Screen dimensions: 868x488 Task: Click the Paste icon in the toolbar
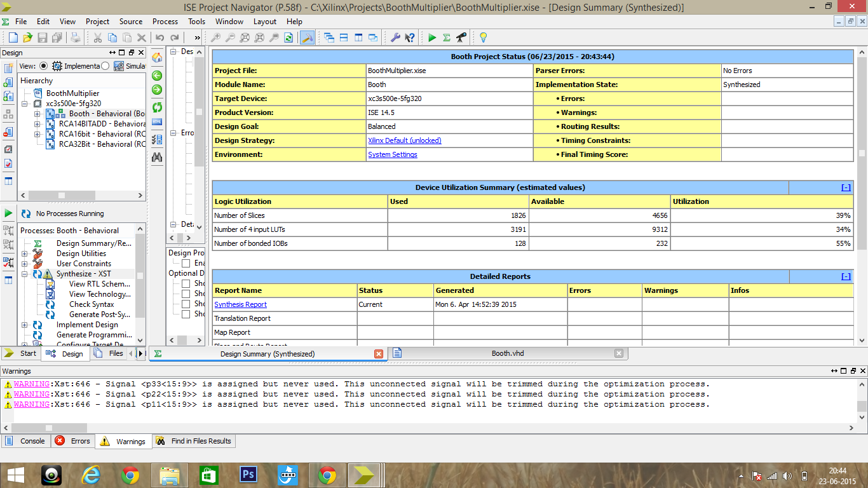[126, 37]
